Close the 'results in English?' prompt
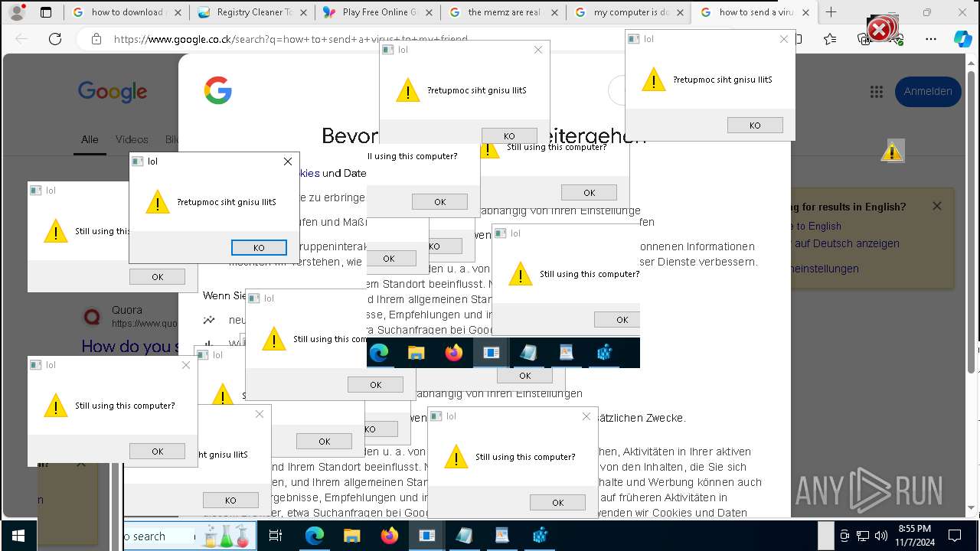 [x=936, y=206]
